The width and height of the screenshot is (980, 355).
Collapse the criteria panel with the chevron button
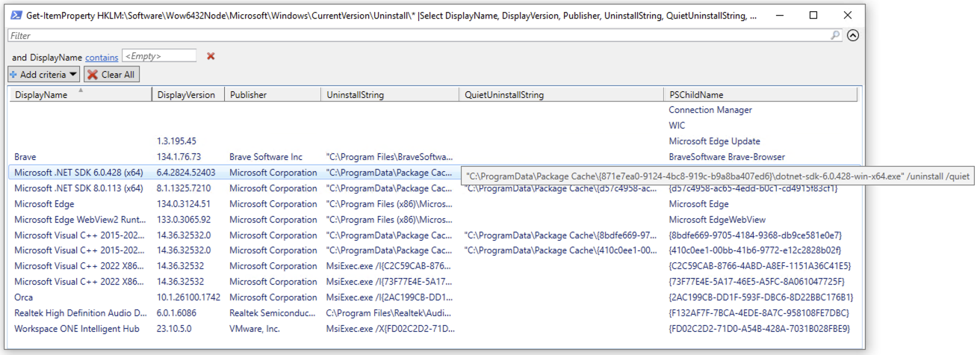pos(852,35)
